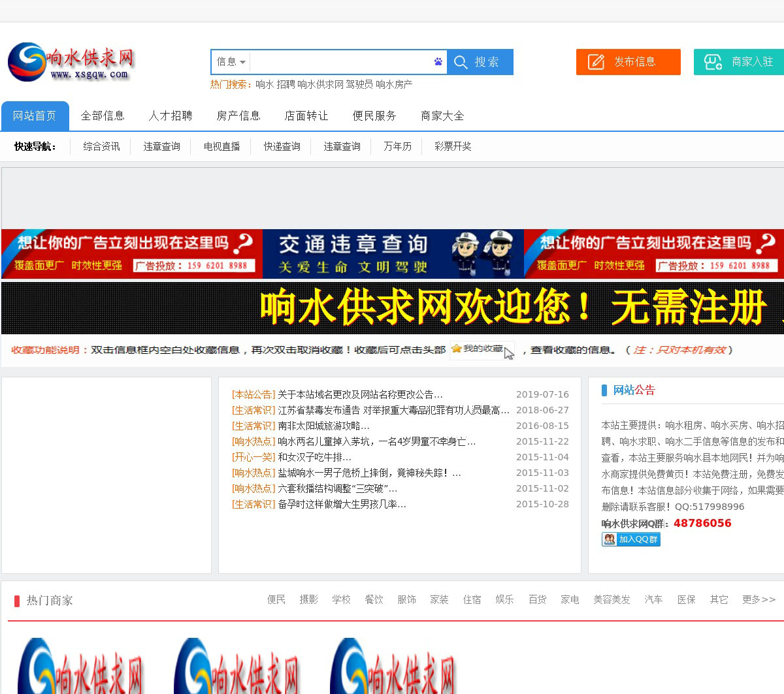
Task: Click the 驾驶员 hot search keyword
Action: click(x=359, y=84)
